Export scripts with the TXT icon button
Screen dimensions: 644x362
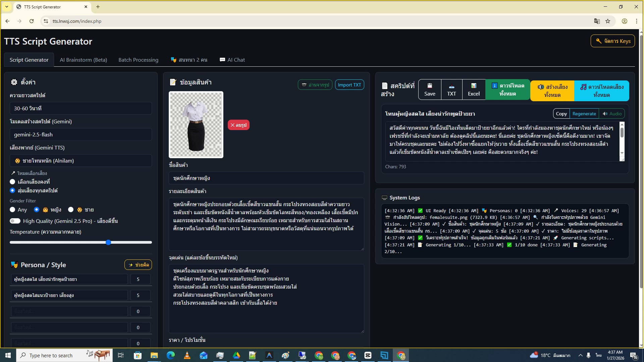(451, 89)
